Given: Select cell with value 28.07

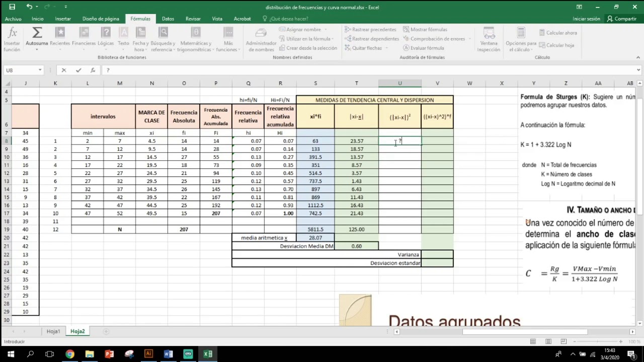Looking at the screenshot, I should [315, 238].
